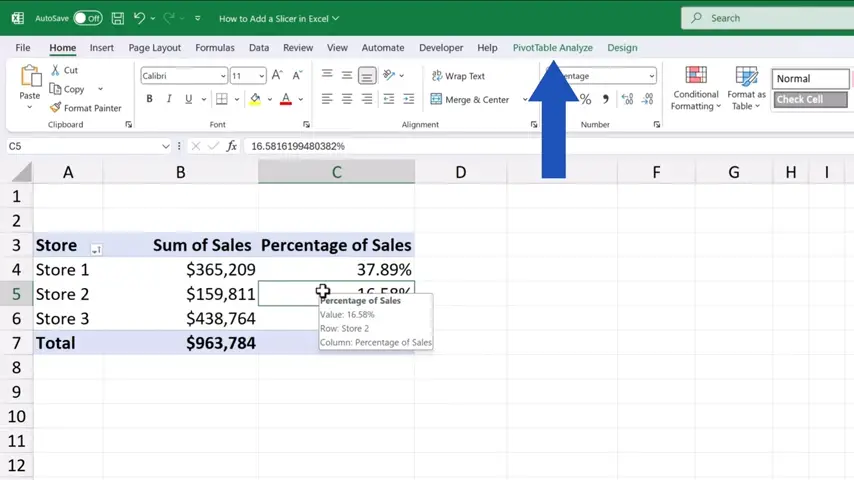This screenshot has height=480, width=854.
Task: Click Increase Font Size icon
Action: [275, 76]
